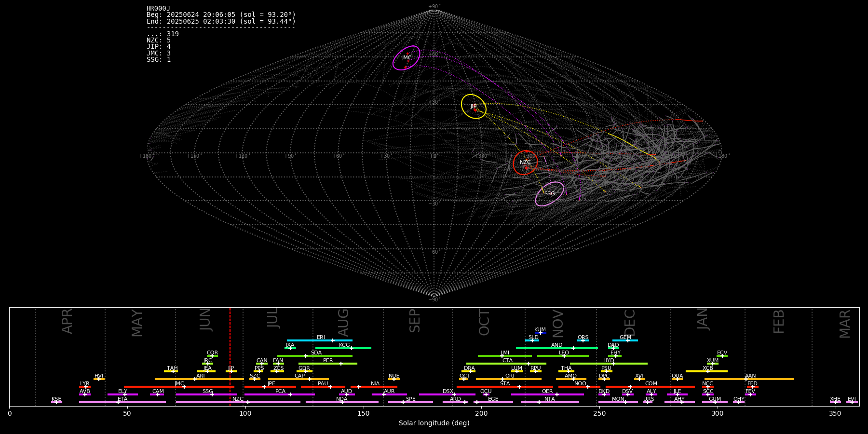Click the 'Solar longitude (deg)' axis label
Screen dimensions: 868x434
(x=434, y=423)
